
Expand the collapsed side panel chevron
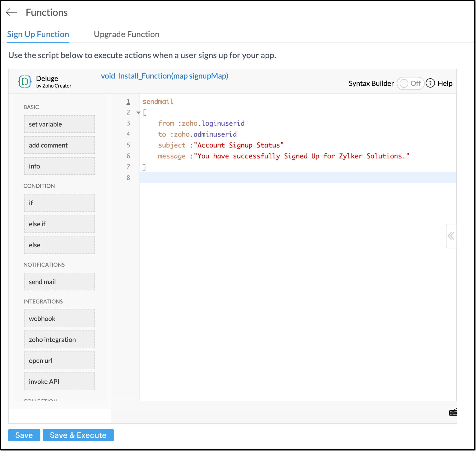[x=451, y=236]
